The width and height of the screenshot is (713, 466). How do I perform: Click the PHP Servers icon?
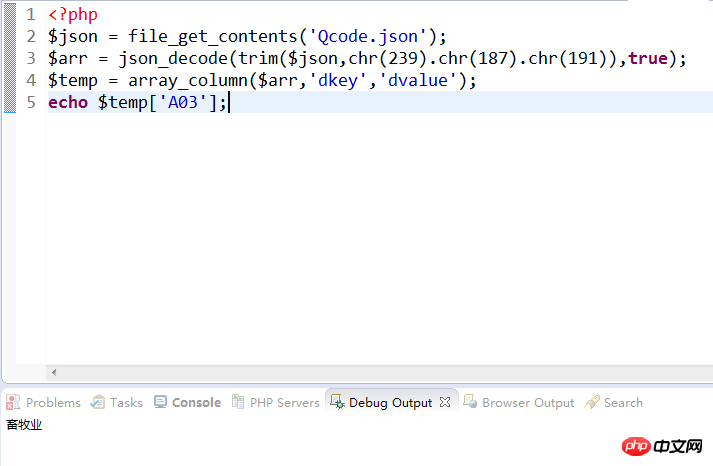(238, 402)
